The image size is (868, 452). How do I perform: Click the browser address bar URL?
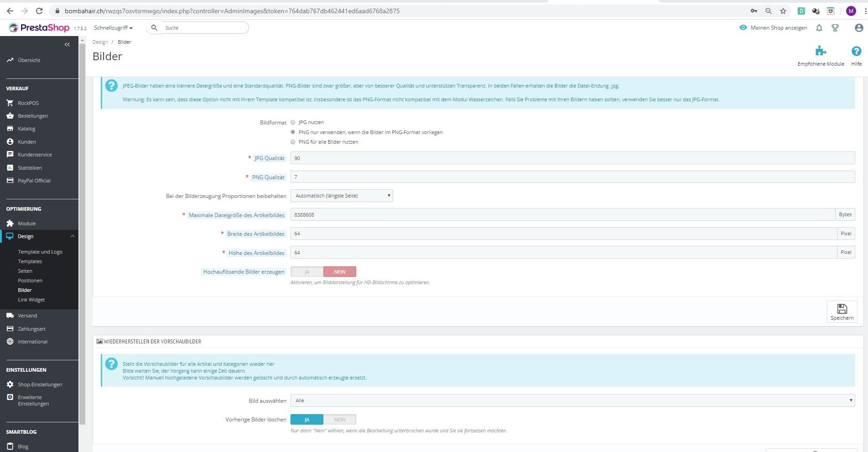tap(232, 11)
